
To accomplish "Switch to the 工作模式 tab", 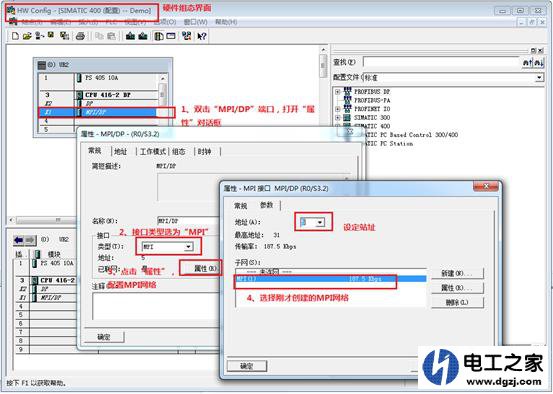I will 152,151.
